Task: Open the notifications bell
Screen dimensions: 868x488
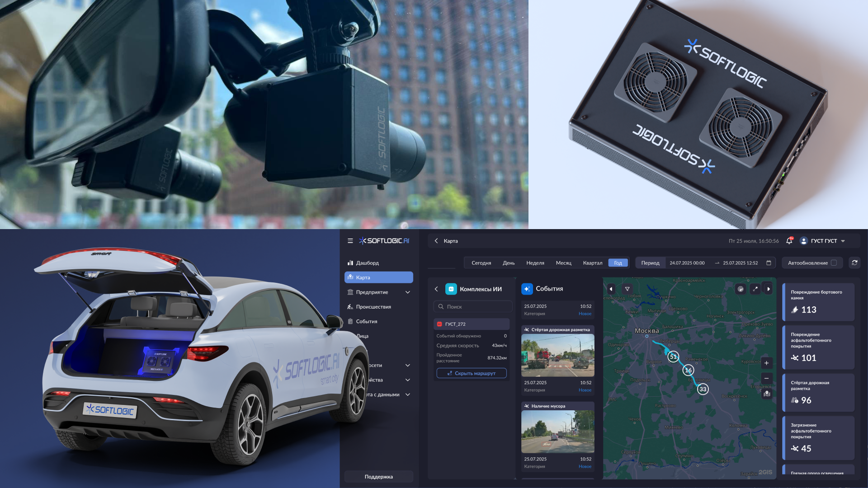Action: pyautogui.click(x=789, y=241)
